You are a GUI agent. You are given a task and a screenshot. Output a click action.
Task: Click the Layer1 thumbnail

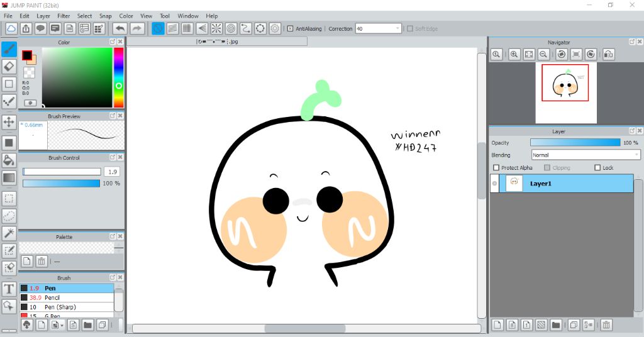point(514,184)
